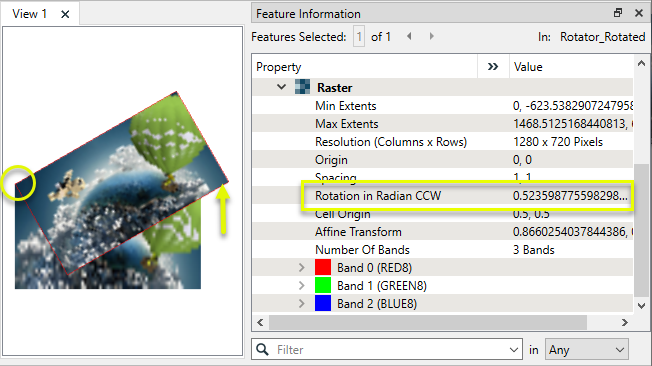Expand Band 1 (GREEN8) details
The image size is (652, 366).
[x=301, y=285]
